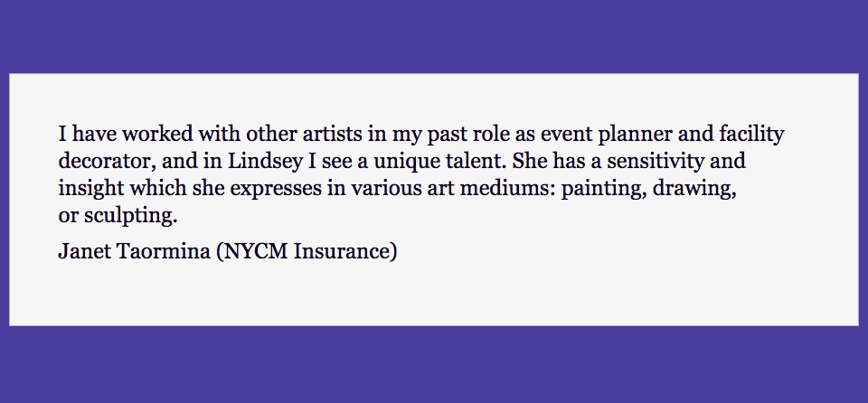Click the purple banner above the testimonial card
Image resolution: width=868 pixels, height=403 pixels.
pos(434,36)
